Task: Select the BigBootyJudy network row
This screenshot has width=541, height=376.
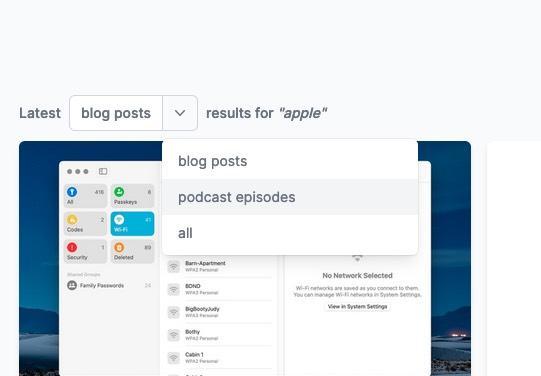Action: pyautogui.click(x=220, y=312)
